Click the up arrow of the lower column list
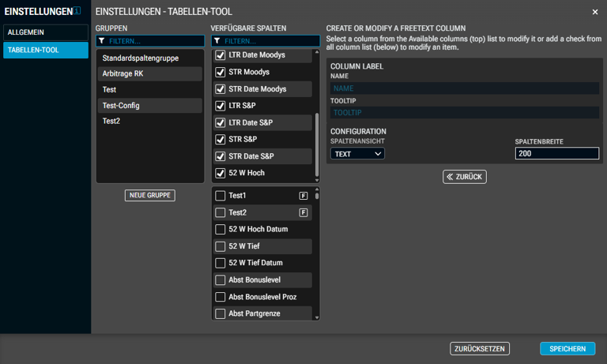This screenshot has height=364, width=607. click(x=317, y=190)
